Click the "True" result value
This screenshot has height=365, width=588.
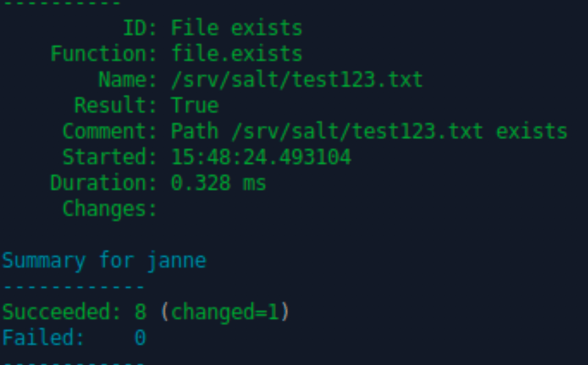[194, 105]
